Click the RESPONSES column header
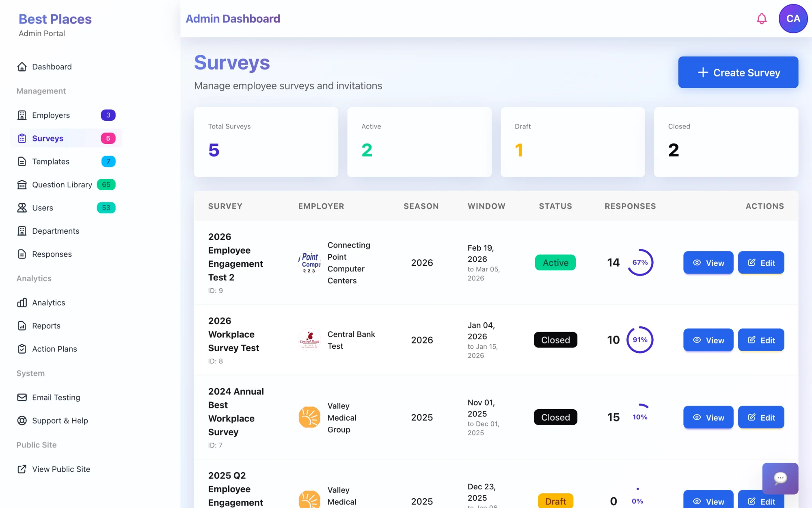The height and width of the screenshot is (508, 812). click(x=630, y=206)
